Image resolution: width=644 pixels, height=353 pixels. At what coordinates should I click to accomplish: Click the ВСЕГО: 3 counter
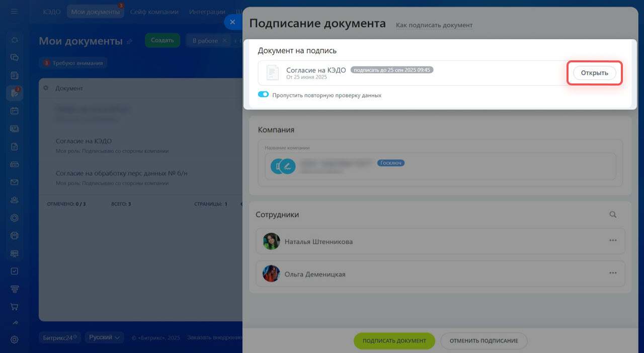click(121, 204)
